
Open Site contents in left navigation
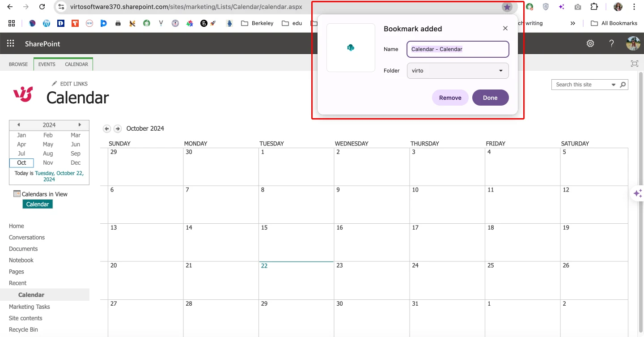[x=25, y=318]
